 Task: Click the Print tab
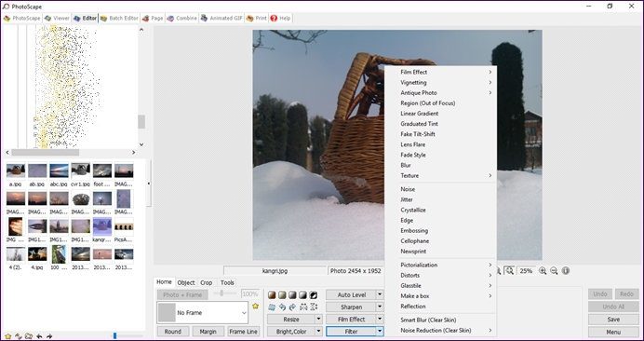point(257,18)
